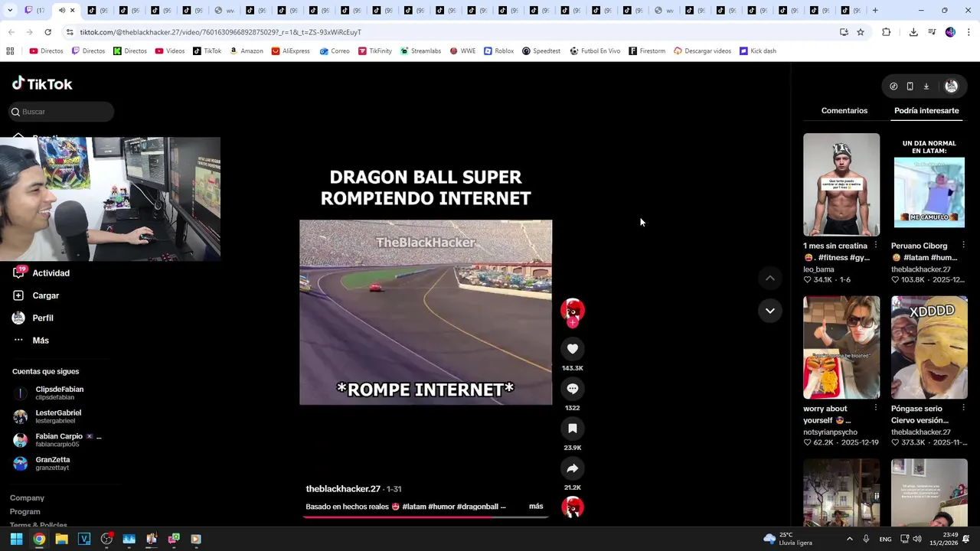Image resolution: width=980 pixels, height=551 pixels.
Task: Open options for 'Peruano Ciborg' video
Action: click(963, 246)
